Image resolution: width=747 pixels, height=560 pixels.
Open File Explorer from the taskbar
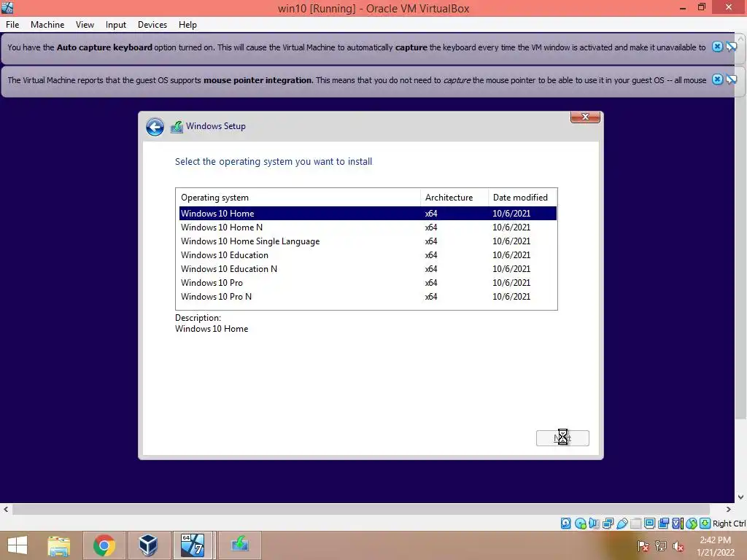pyautogui.click(x=58, y=545)
